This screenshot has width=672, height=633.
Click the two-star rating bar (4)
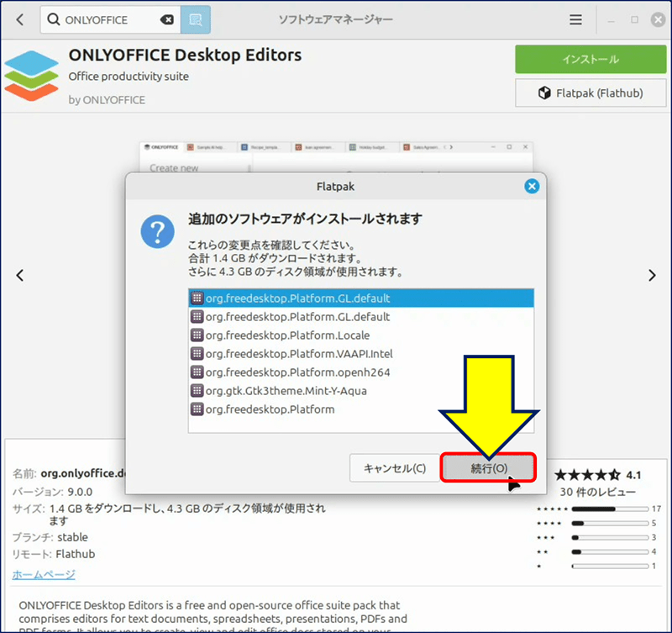click(x=610, y=552)
